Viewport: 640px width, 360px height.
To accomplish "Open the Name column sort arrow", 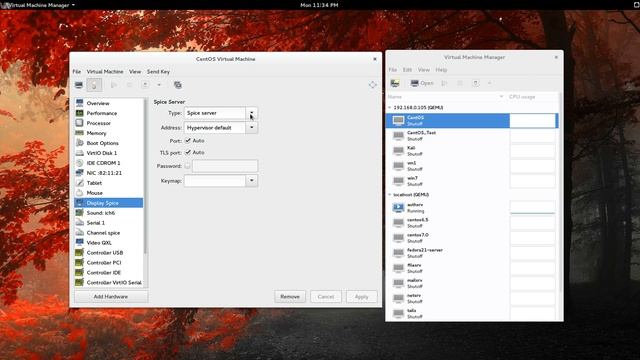I will (x=501, y=97).
